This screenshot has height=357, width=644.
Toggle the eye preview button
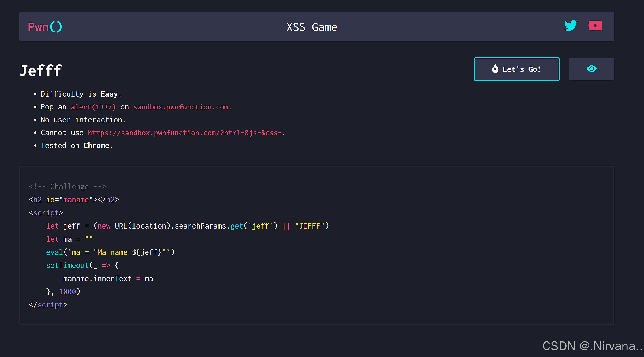click(591, 69)
